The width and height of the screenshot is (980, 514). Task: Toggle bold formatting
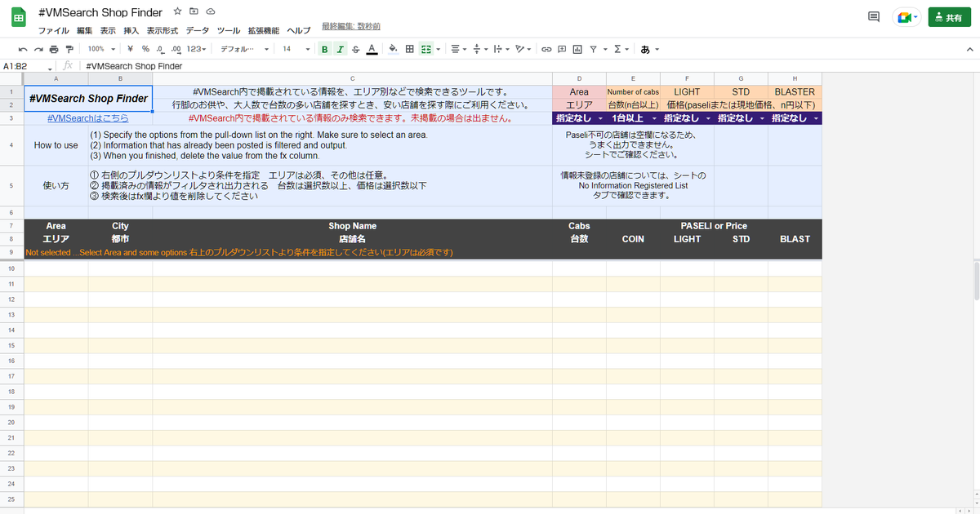(x=325, y=49)
